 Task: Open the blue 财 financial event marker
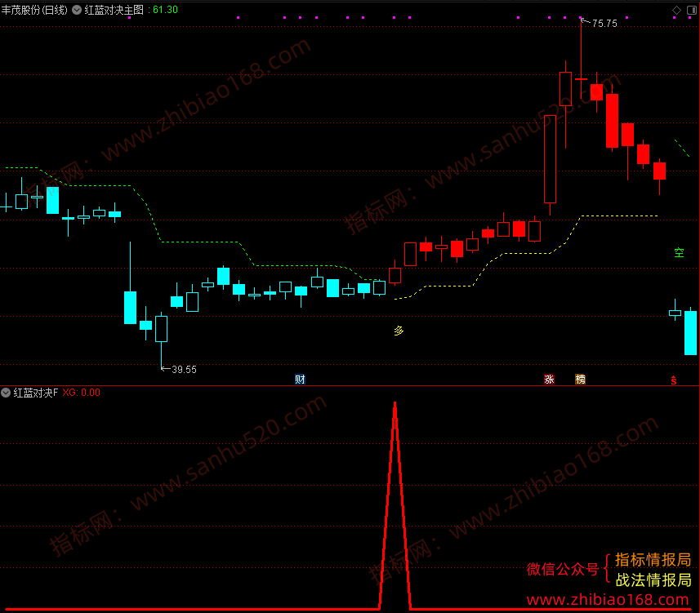pyautogui.click(x=300, y=380)
